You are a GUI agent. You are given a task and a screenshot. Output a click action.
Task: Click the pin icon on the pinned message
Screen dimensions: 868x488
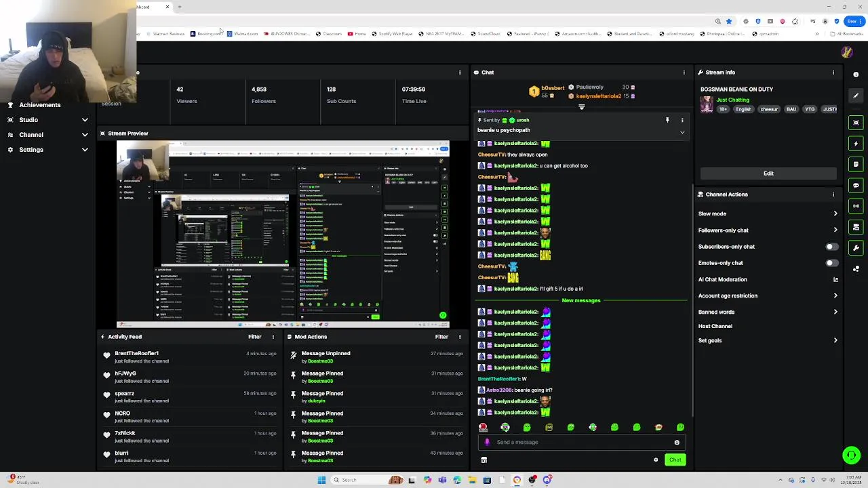pos(667,120)
